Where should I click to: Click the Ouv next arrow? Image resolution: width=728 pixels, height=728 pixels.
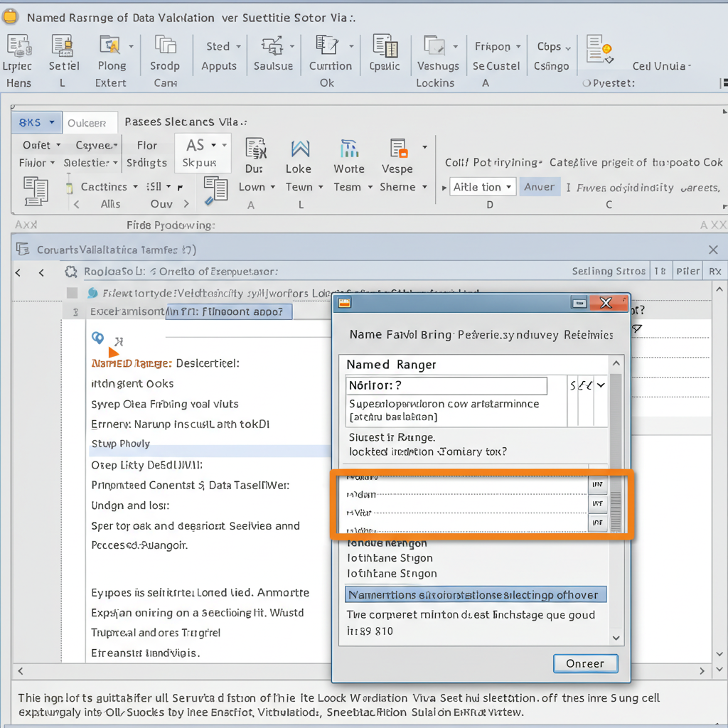point(187,204)
